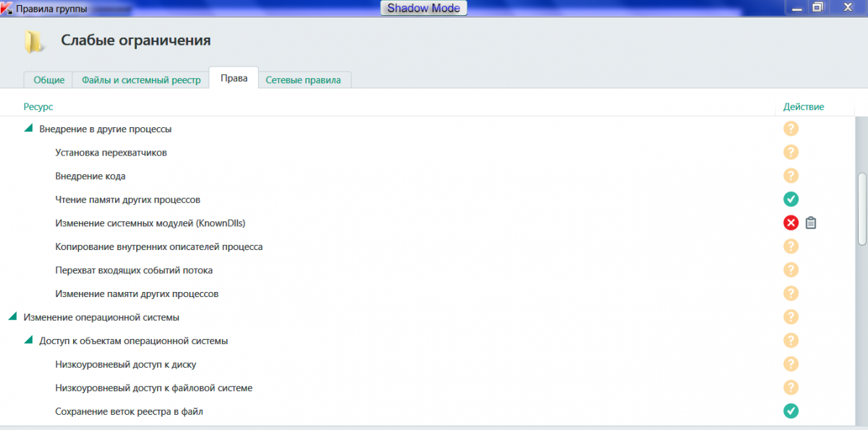Screen dimensions: 868x430
Task: Select row Внедрение кода
Action: click(x=427, y=176)
